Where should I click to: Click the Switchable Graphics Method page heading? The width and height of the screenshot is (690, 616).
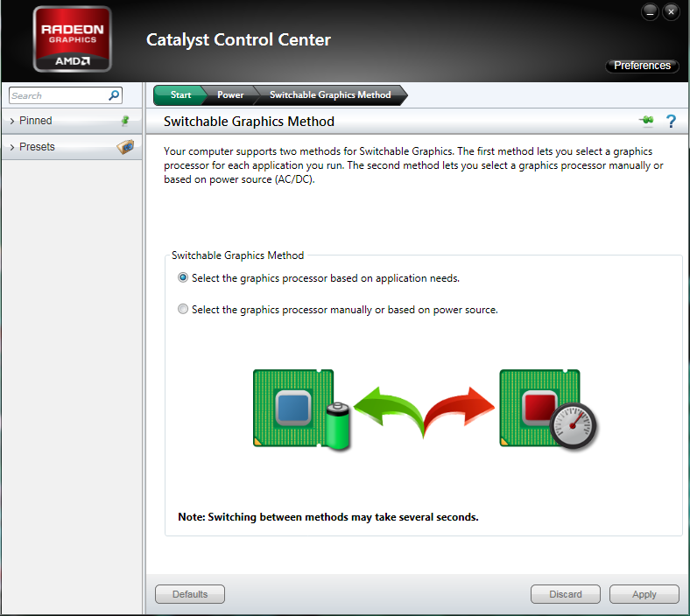click(249, 122)
